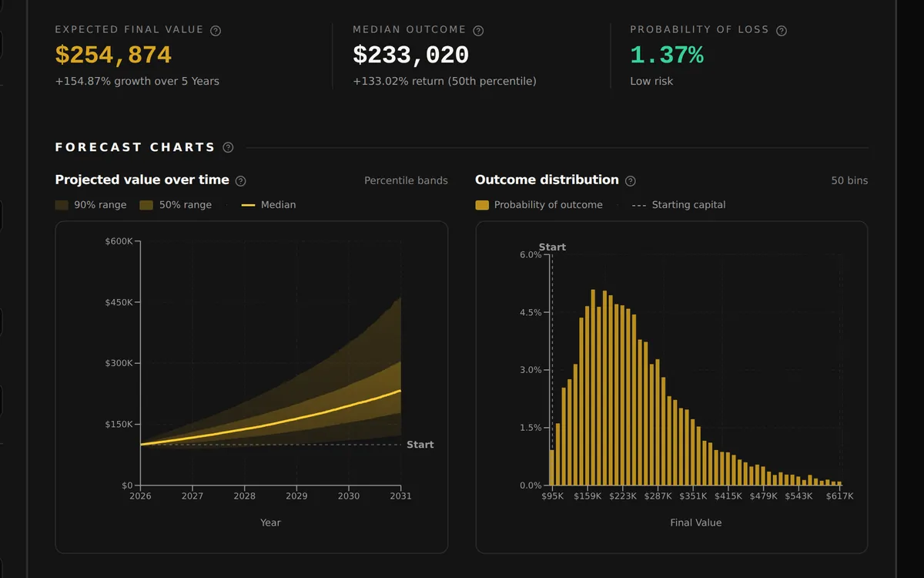Toggle Starting capital dashed legend item
The image size is (924, 578).
click(x=678, y=205)
